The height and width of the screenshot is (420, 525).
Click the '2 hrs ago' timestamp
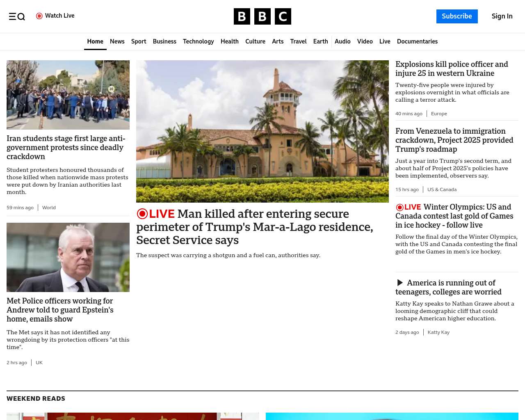[x=17, y=363]
